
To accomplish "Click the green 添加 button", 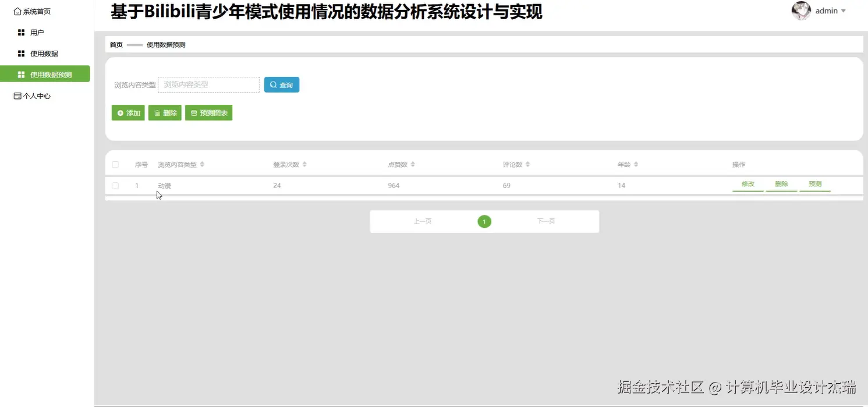I will point(128,113).
